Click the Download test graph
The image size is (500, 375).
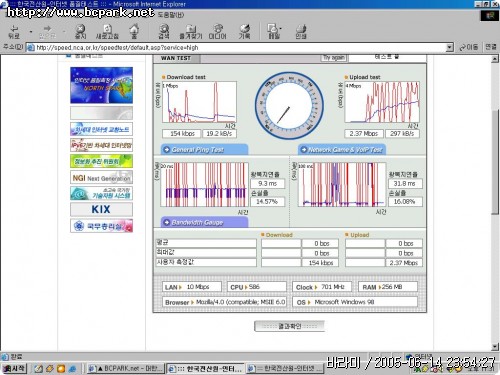coord(199,102)
